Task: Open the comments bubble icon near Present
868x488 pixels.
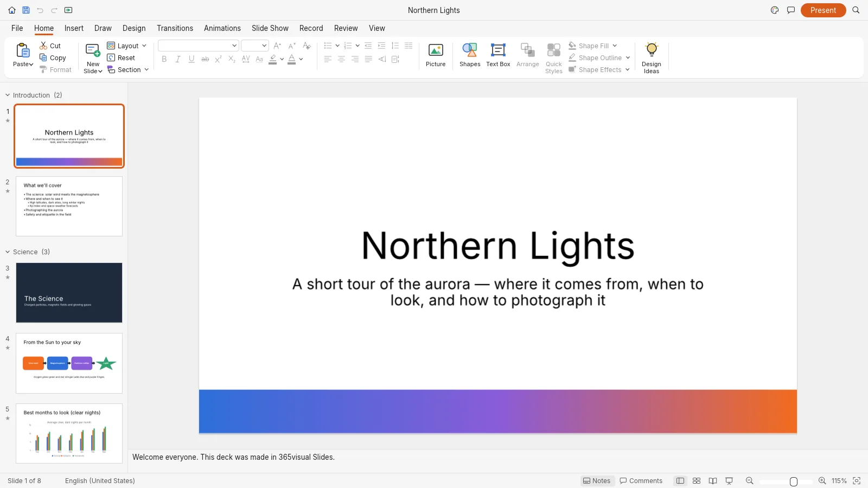Action: click(x=791, y=10)
